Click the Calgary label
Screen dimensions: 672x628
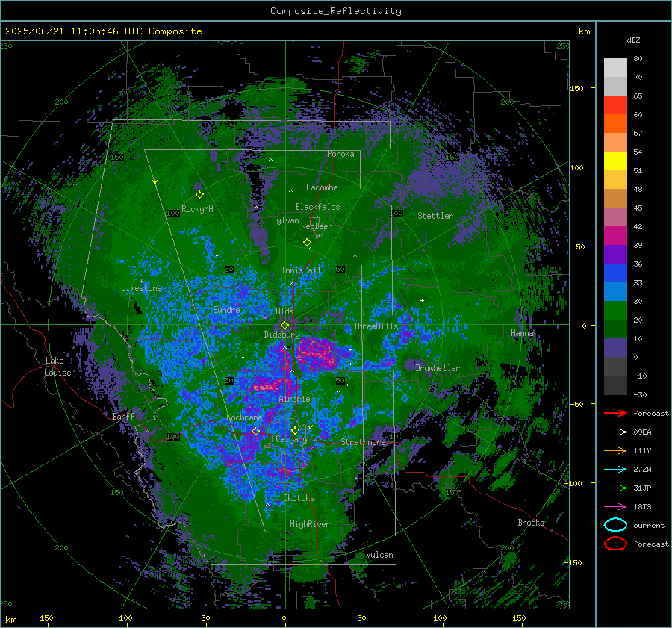point(291,439)
